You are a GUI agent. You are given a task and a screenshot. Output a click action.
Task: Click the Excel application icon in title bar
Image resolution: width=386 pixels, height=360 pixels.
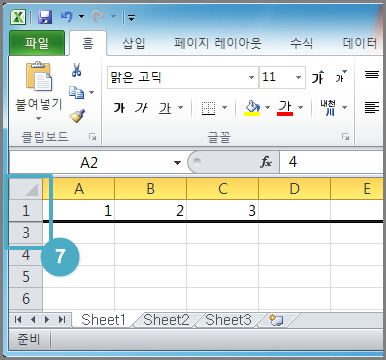click(x=18, y=17)
